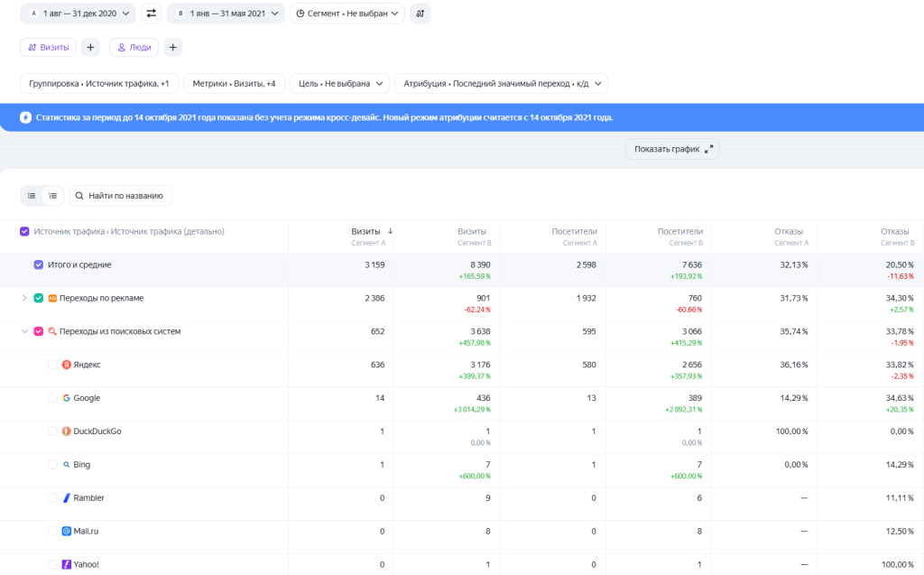The height and width of the screenshot is (575, 924).
Task: Click the Визиты filter chip
Action: pyautogui.click(x=49, y=47)
